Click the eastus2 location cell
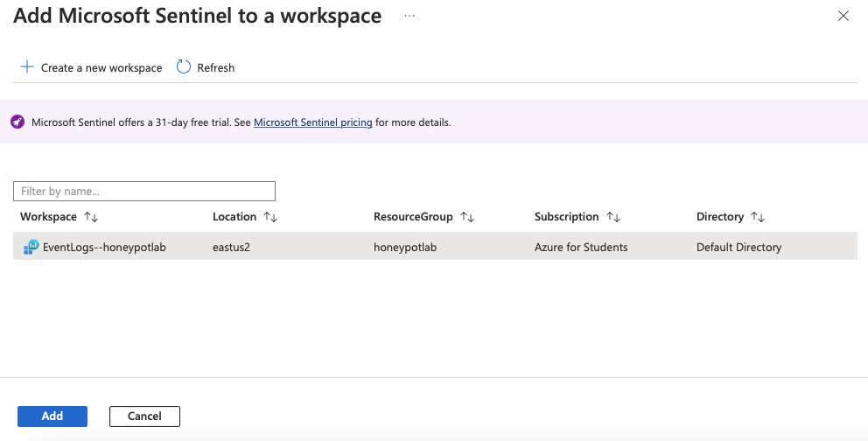This screenshot has height=441, width=868. [231, 248]
